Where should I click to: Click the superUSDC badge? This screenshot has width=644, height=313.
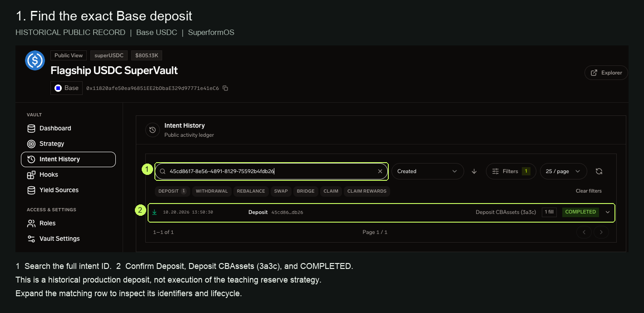tap(109, 55)
